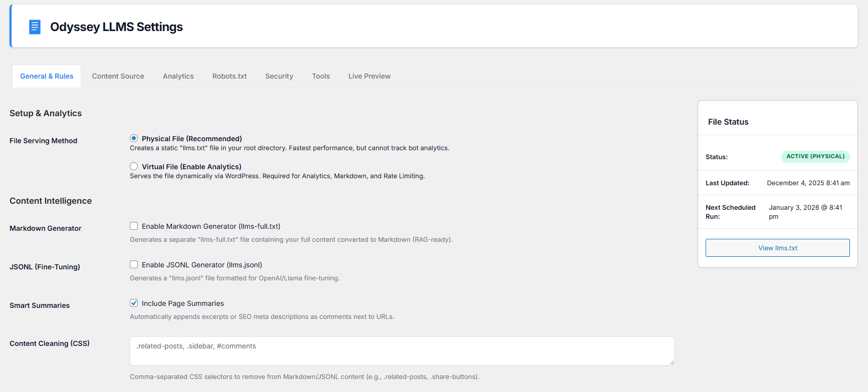Click the textarea resize handle
The image size is (868, 392).
672,362
